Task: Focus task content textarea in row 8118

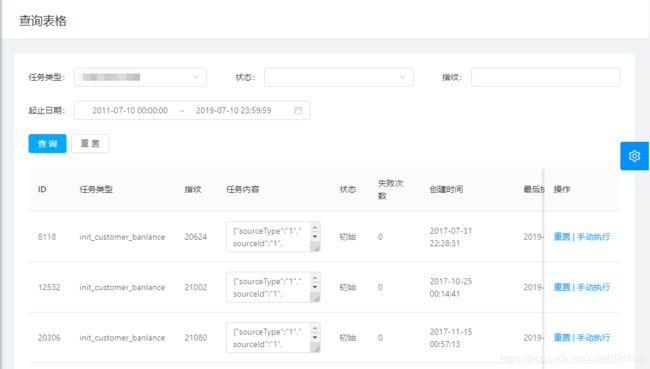Action: coord(273,237)
